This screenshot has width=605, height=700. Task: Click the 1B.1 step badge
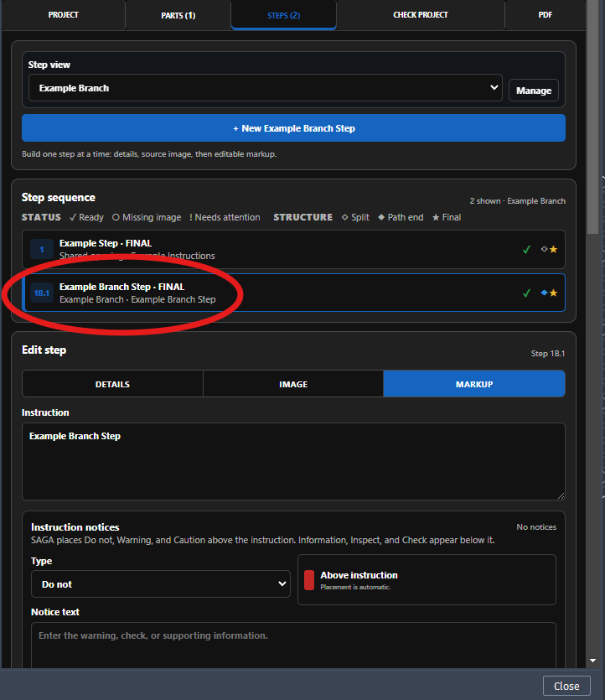(x=42, y=293)
